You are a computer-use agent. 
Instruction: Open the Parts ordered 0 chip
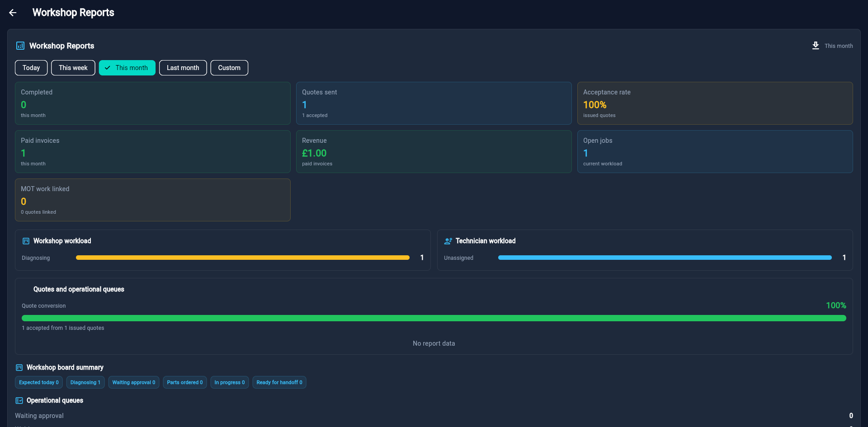185,382
